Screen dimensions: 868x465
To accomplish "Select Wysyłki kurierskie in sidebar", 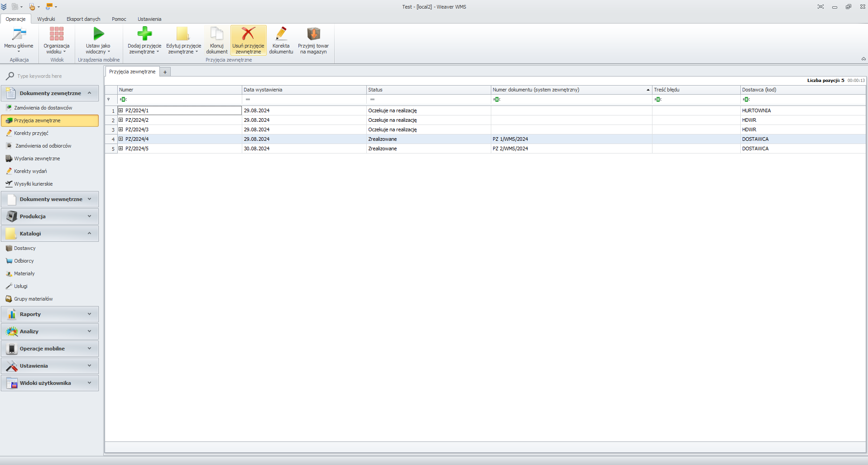I will [34, 184].
